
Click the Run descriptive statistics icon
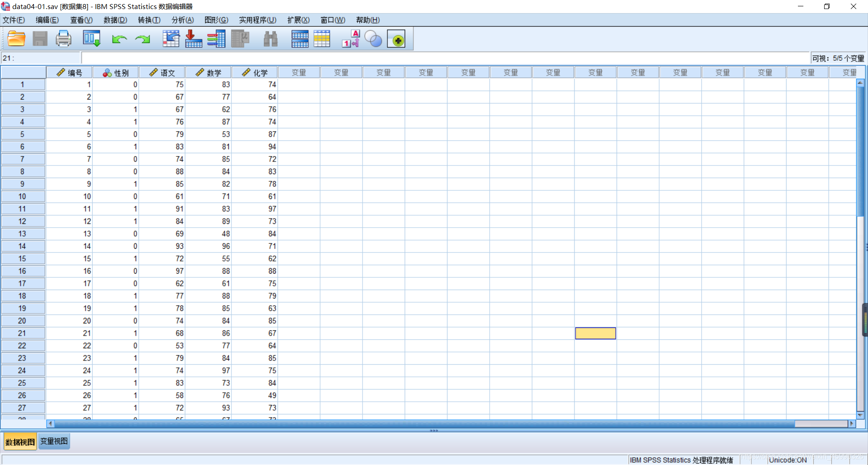click(240, 39)
